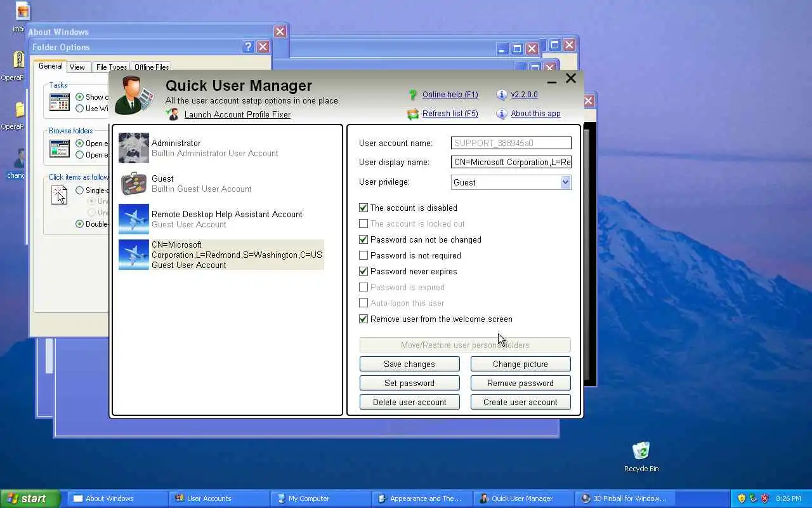Image resolution: width=812 pixels, height=508 pixels.
Task: Click the Windows start button
Action: pos(30,498)
